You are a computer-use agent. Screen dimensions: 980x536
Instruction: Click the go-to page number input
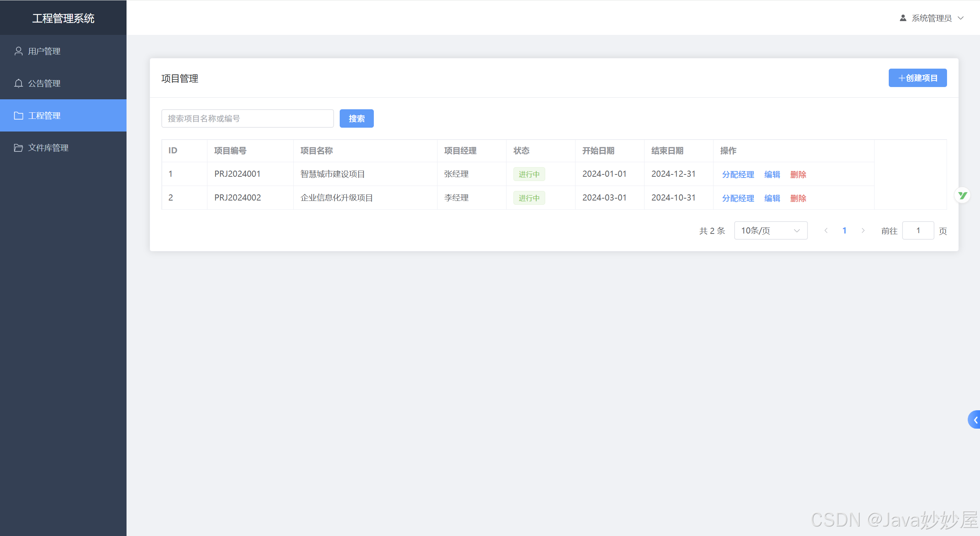coord(918,230)
